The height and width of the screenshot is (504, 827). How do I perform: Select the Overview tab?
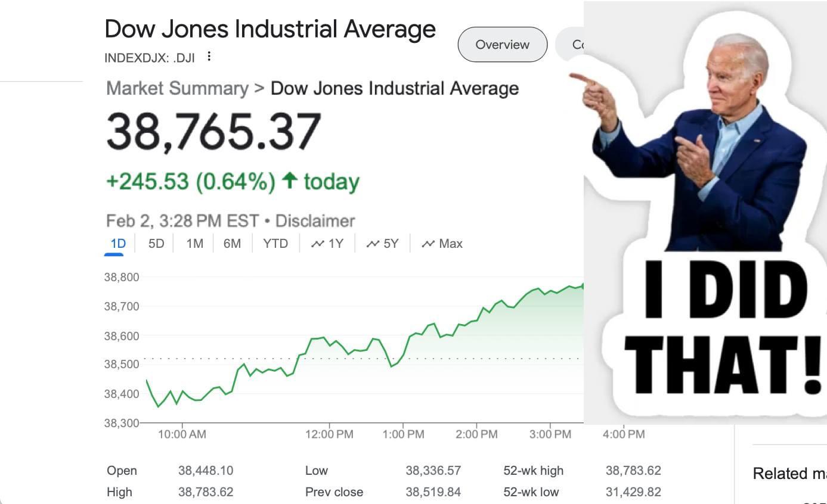[x=502, y=45]
